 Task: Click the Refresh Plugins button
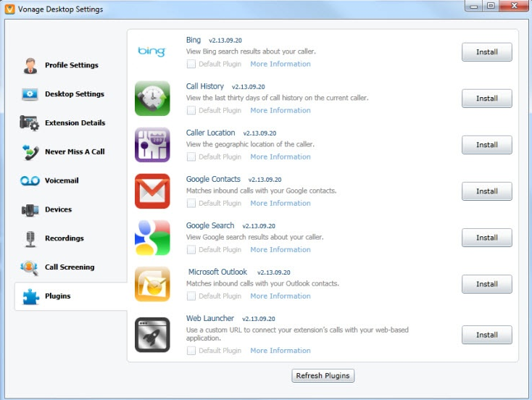coord(323,375)
